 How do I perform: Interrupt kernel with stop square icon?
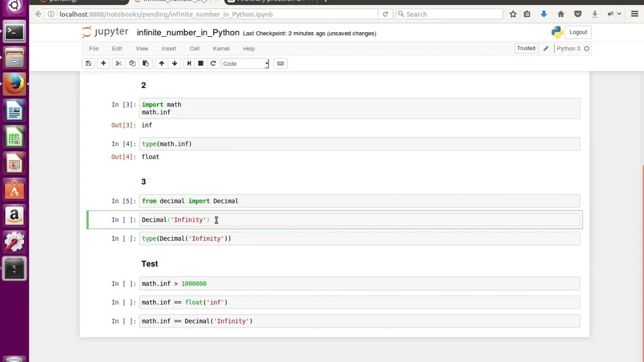(x=201, y=63)
